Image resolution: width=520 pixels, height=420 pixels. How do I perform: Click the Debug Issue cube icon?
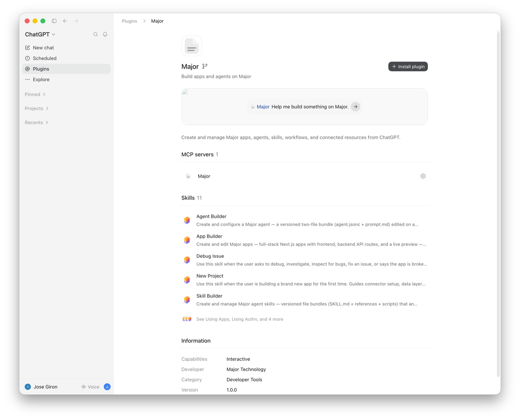pos(187,260)
